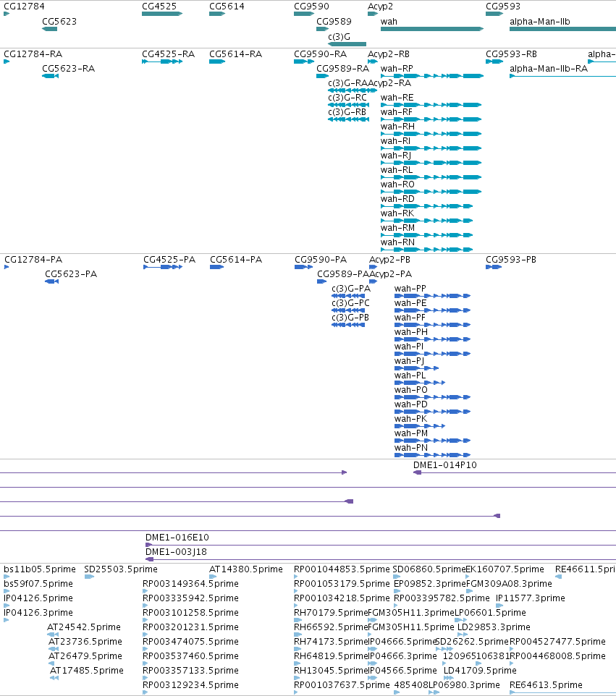
Task: Select protein label CG9590-PA
Action: [321, 260]
